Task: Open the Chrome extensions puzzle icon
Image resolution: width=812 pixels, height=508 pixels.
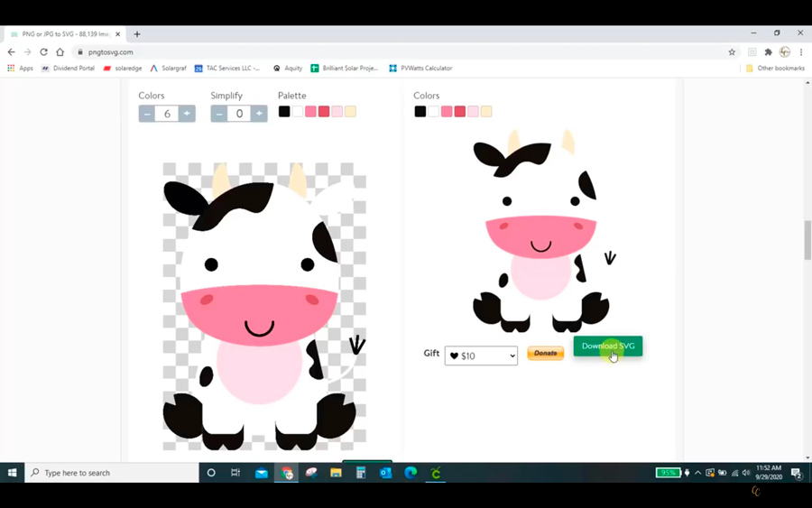Action: 768,51
